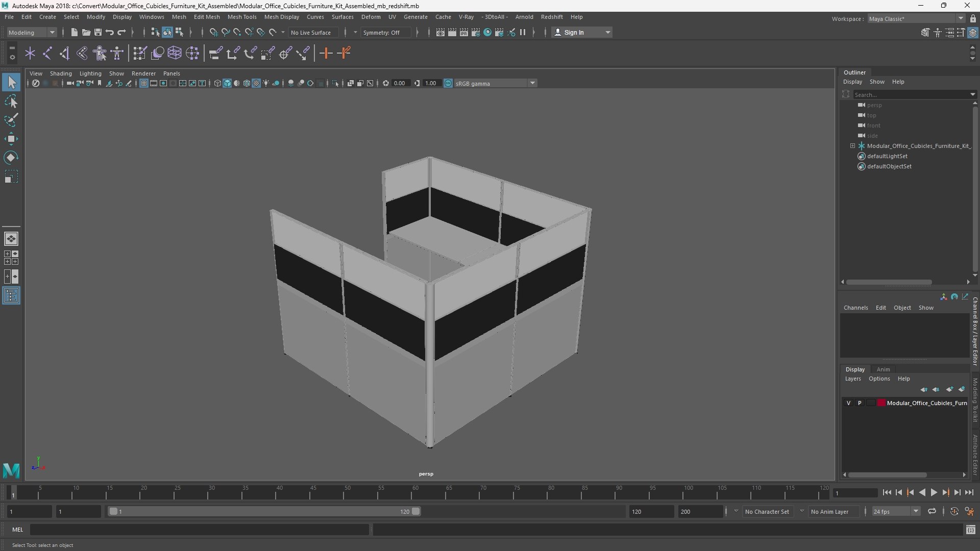The width and height of the screenshot is (980, 551).
Task: Switch to four-view layout icon
Action: click(x=11, y=258)
